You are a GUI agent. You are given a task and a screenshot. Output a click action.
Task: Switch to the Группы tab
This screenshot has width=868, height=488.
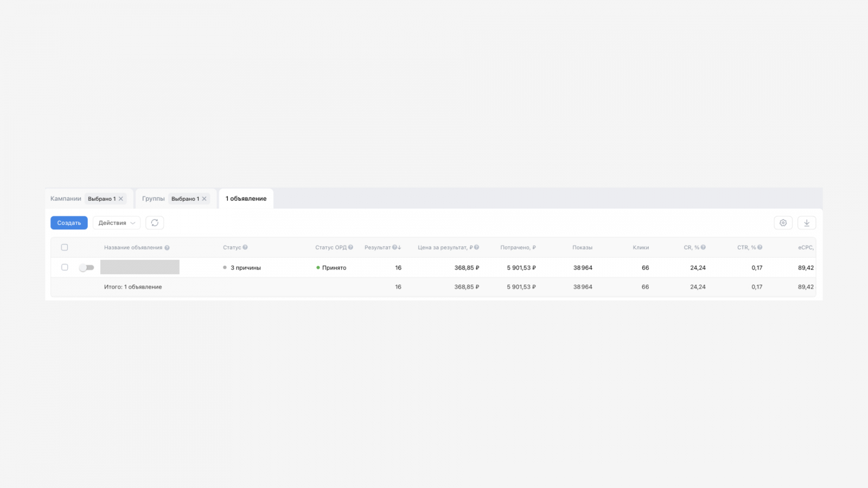153,198
